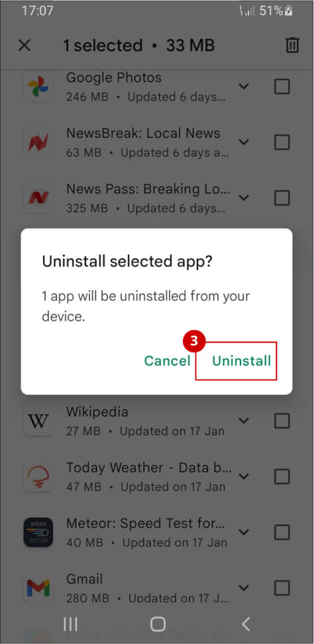Tap the trash delete icon
This screenshot has width=314, height=644.
(292, 45)
